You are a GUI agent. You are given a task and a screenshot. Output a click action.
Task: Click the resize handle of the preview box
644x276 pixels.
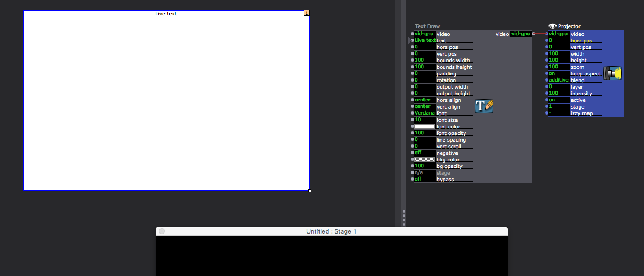tap(310, 190)
